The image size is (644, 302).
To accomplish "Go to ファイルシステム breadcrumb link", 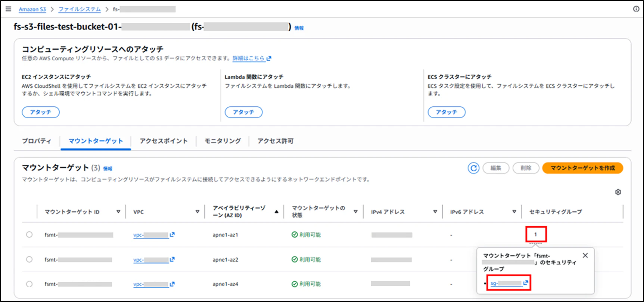I will coord(80,9).
